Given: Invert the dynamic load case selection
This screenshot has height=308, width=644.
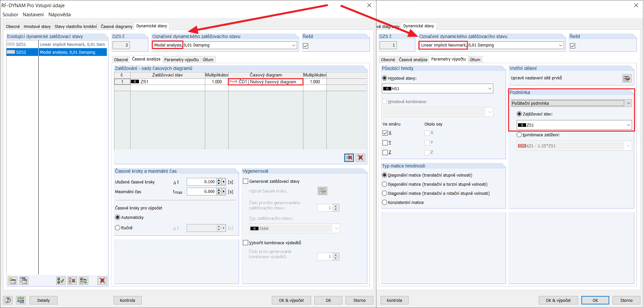Looking at the screenshot, I should (83, 281).
